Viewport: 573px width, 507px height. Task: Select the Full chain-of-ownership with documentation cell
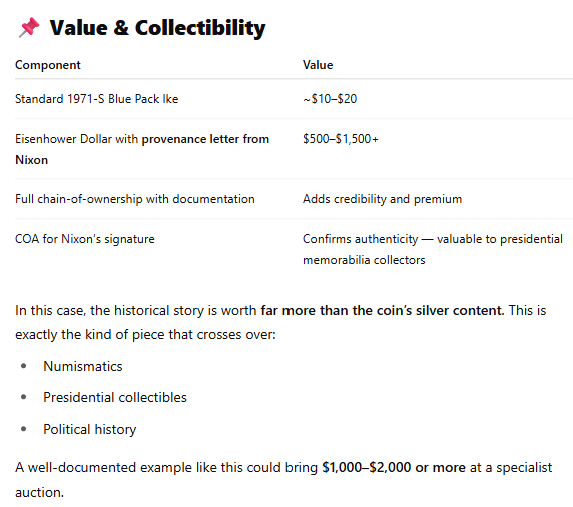point(135,199)
